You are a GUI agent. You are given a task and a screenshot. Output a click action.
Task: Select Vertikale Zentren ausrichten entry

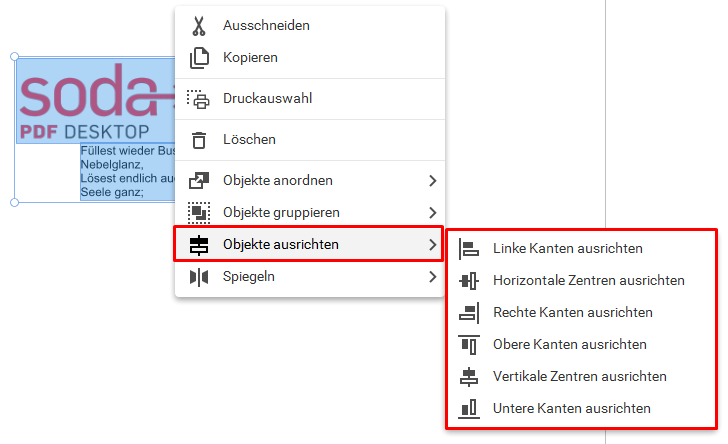(x=581, y=377)
